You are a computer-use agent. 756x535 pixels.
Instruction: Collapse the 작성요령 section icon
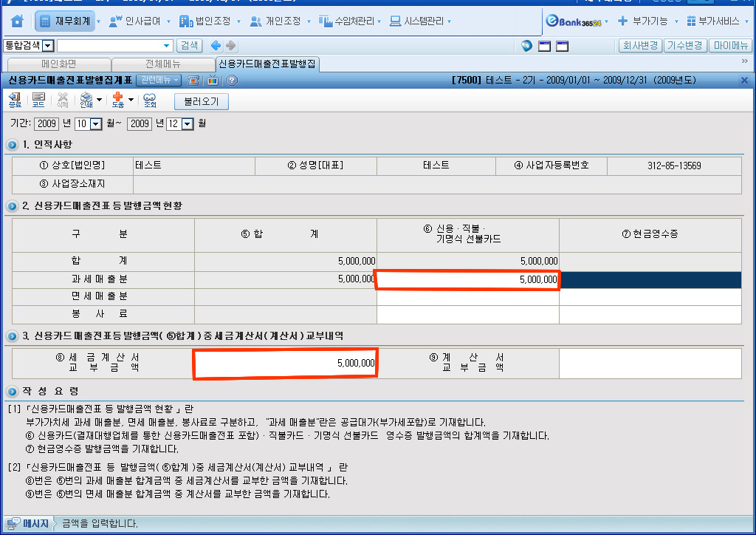point(12,391)
